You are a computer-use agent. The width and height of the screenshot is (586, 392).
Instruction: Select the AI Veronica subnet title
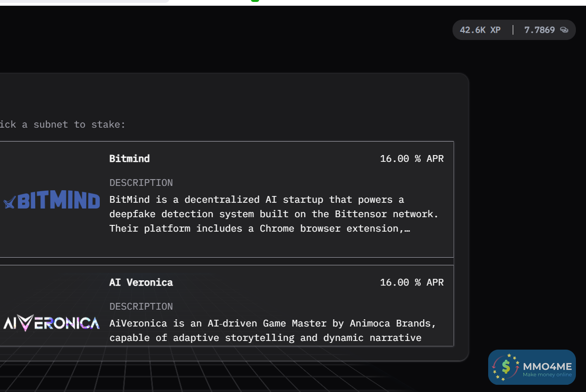[141, 282]
